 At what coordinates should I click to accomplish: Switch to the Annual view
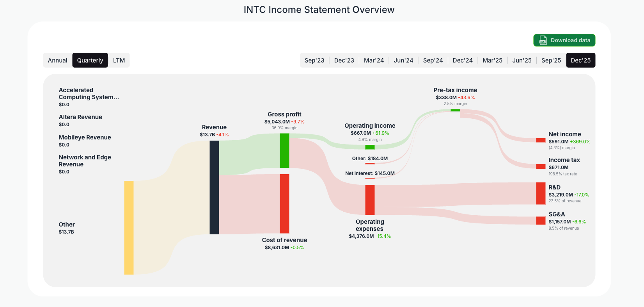57,60
